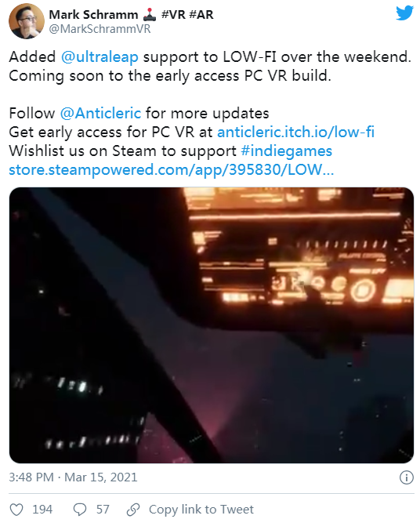Visit the anticleric.itch.io/low-fi link
Viewport: 420px width, 519px height.
295,132
